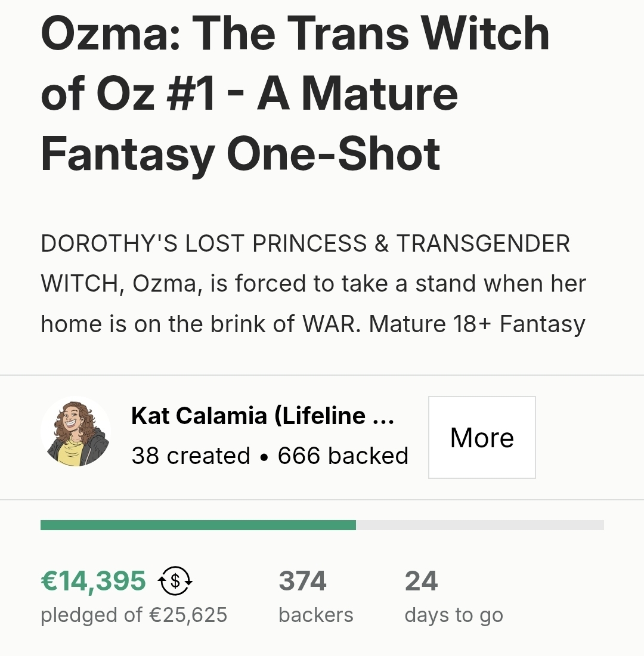644x656 pixels.
Task: Click the "Mature 18+ Fantasy" description text
Action: (477, 324)
